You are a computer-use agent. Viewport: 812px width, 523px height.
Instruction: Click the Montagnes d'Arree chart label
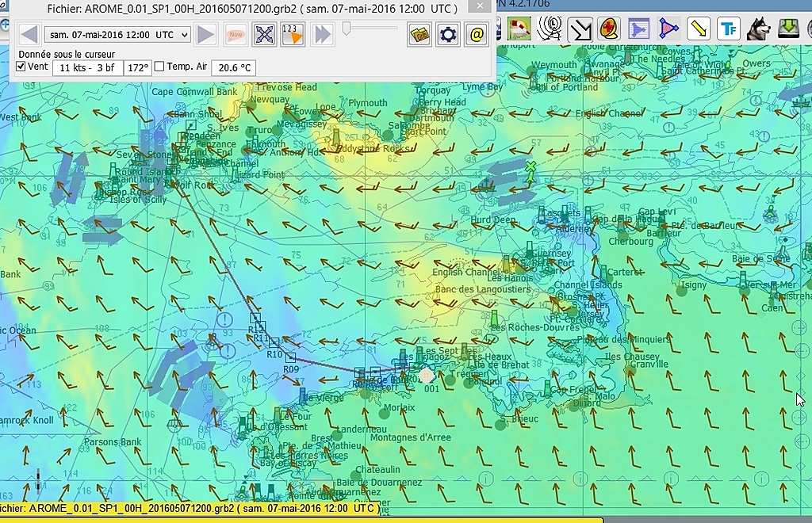pos(411,437)
